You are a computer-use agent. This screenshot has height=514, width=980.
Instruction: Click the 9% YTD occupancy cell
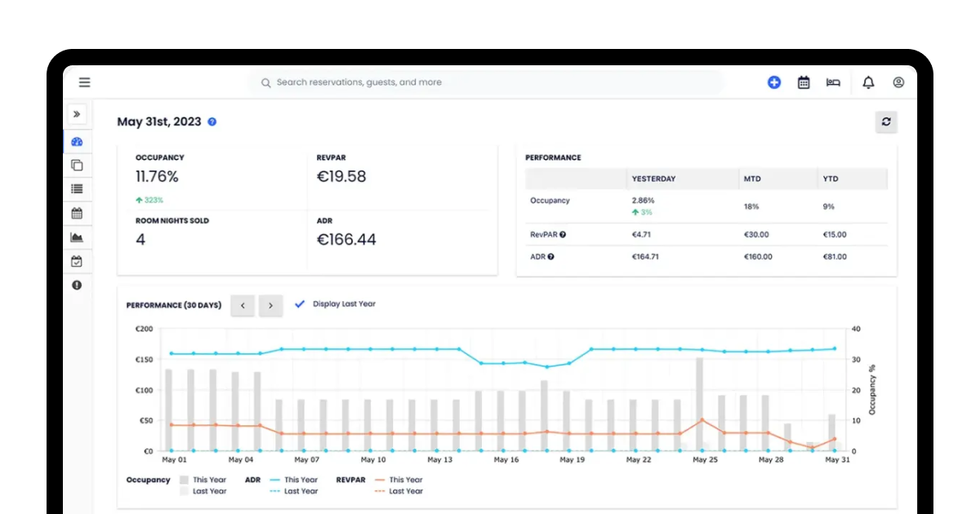828,206
